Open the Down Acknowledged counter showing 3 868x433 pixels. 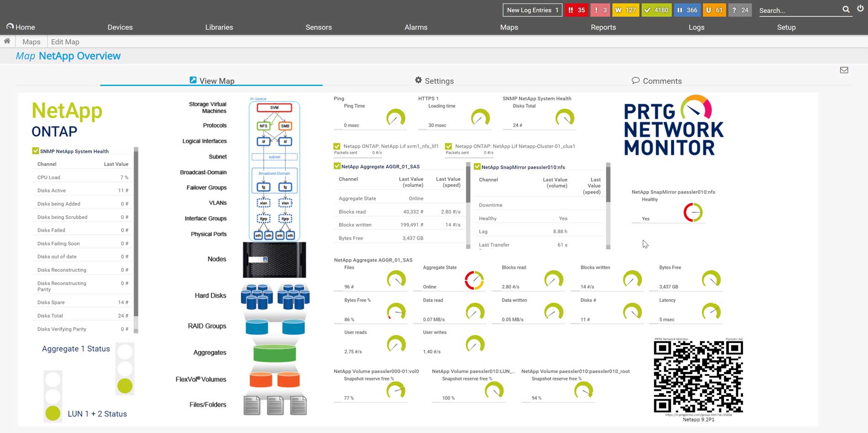click(x=600, y=10)
